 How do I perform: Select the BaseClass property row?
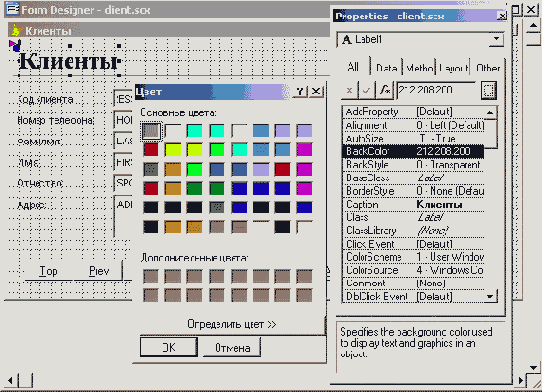[413, 178]
